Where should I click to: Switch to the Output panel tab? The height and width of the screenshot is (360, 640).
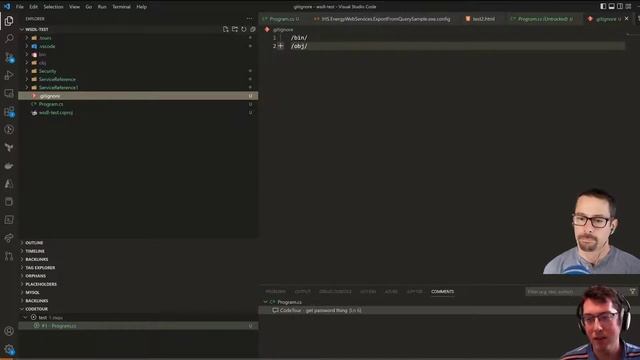click(303, 291)
